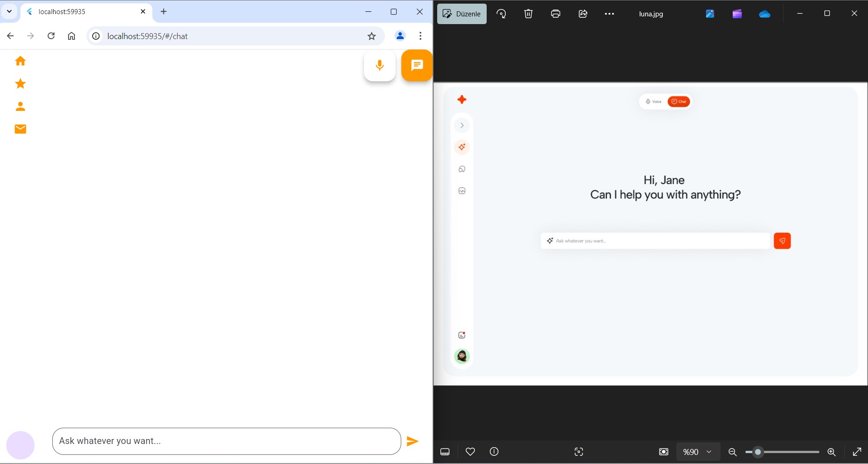Start visual search on luna.jpg
The image size is (868, 464).
(x=578, y=452)
